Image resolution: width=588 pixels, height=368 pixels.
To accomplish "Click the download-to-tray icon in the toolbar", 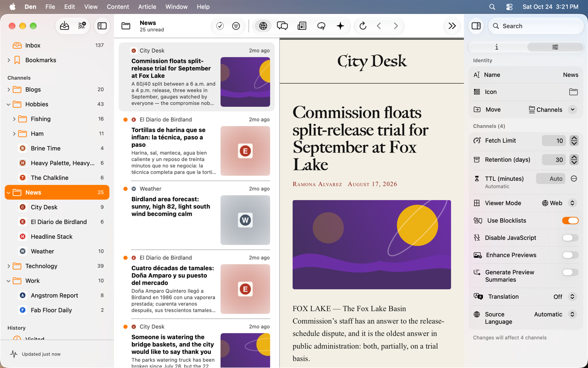I will coord(64,26).
